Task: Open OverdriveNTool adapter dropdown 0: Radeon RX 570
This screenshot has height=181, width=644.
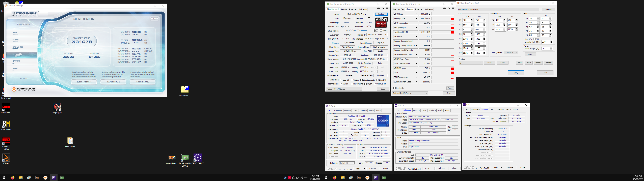Action: pos(498,10)
